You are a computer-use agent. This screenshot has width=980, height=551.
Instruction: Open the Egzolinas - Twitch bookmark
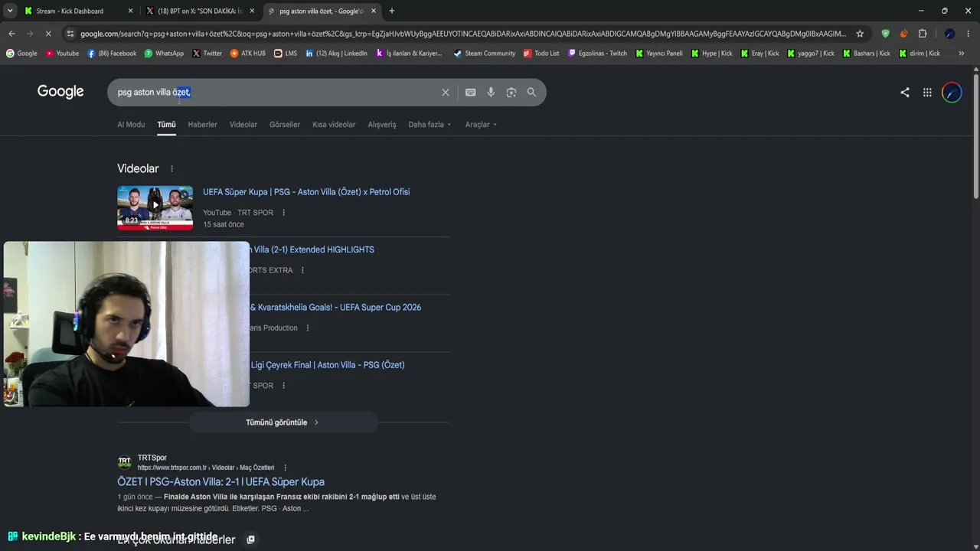(597, 54)
